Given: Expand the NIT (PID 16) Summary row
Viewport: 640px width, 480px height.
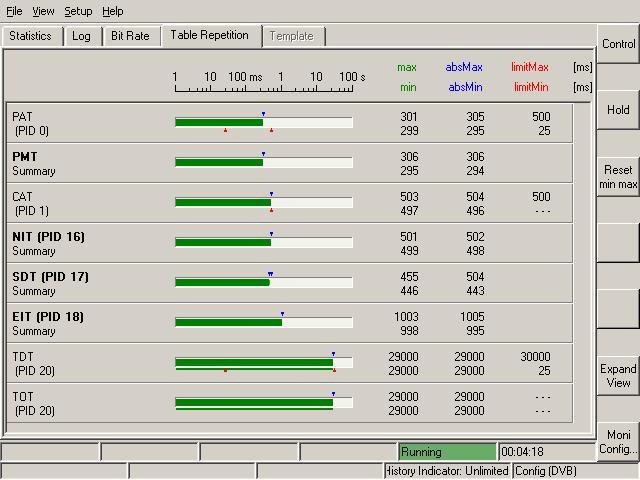Looking at the screenshot, I should point(47,243).
